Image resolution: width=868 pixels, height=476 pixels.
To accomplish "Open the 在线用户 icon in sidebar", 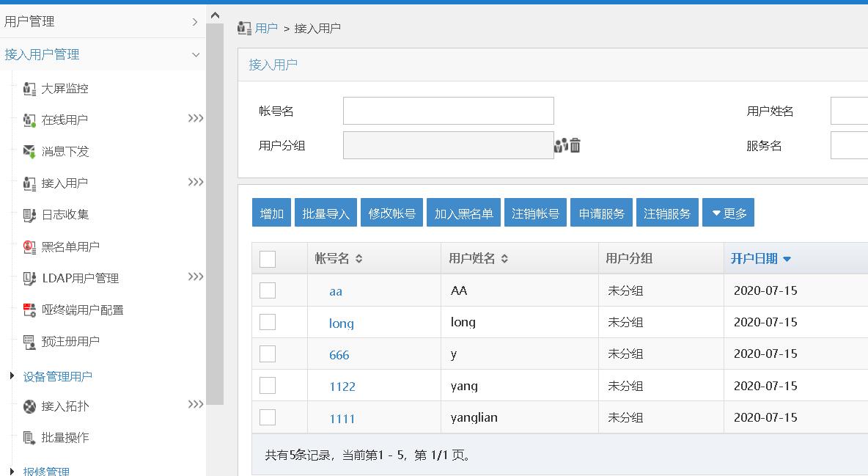I will (x=29, y=120).
